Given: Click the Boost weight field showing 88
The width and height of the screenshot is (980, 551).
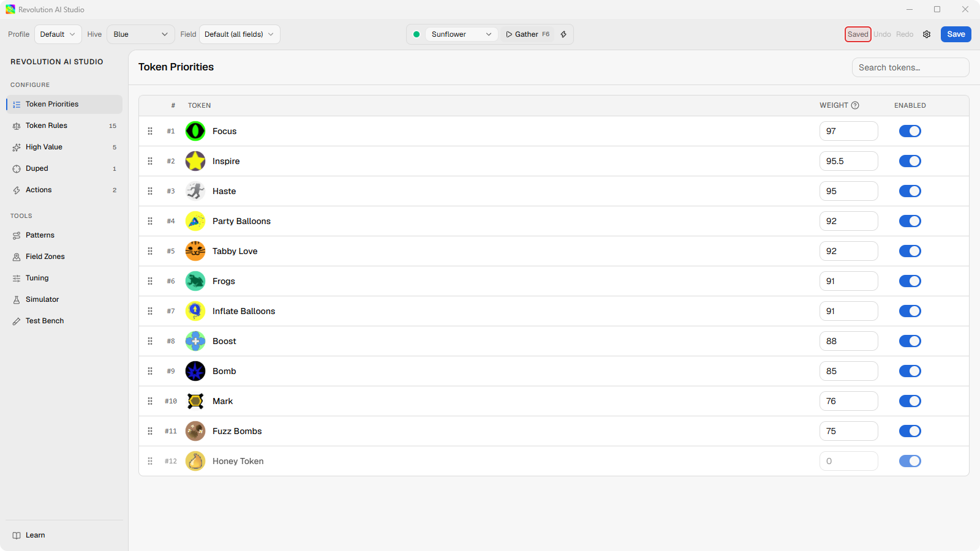Looking at the screenshot, I should 849,341.
